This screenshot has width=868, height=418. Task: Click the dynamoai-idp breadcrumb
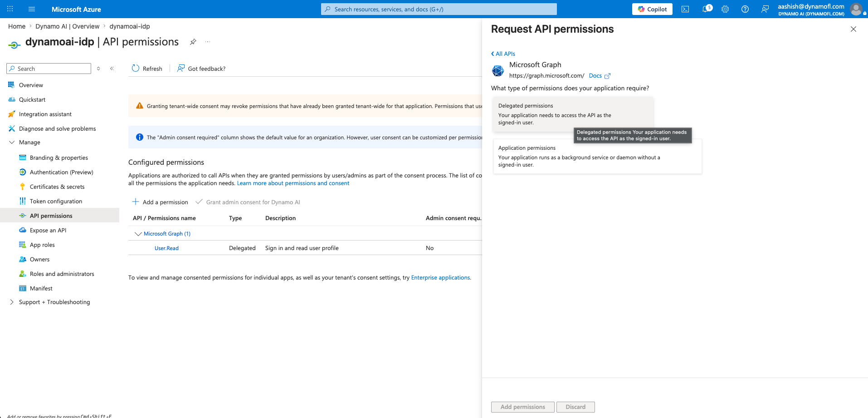(130, 26)
